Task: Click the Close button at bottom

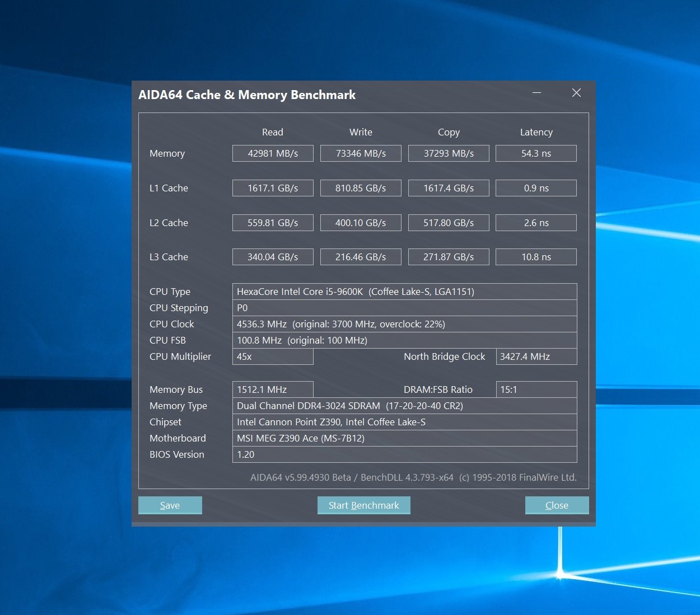Action: [x=557, y=505]
